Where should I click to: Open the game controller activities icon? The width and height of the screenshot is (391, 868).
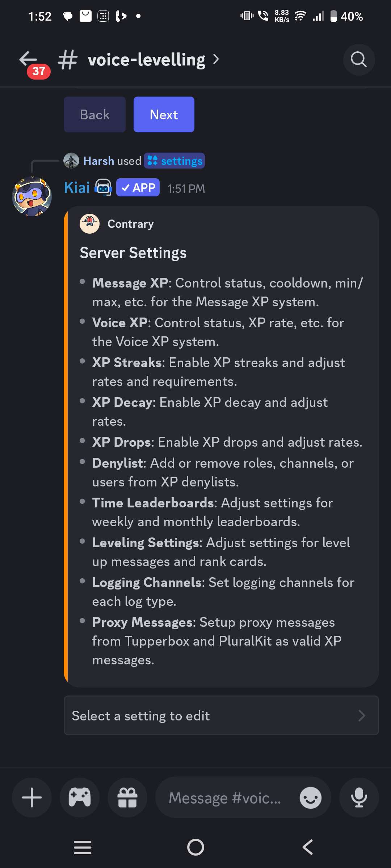pyautogui.click(x=80, y=797)
